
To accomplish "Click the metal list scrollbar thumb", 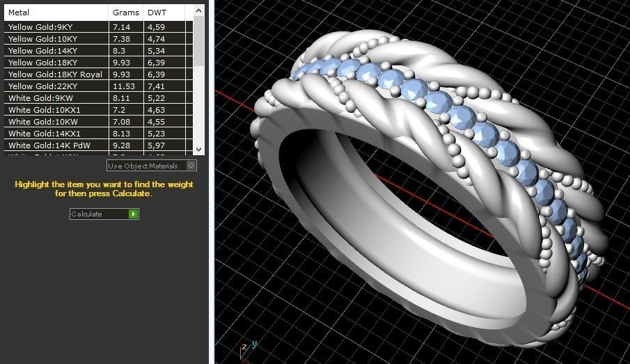I will click(198, 42).
